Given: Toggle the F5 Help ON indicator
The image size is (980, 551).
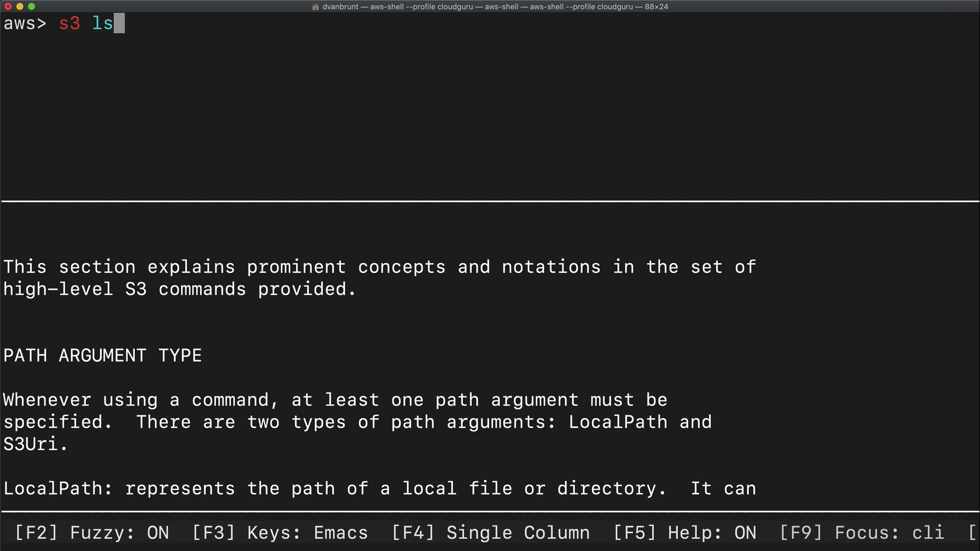Looking at the screenshot, I should tap(684, 533).
